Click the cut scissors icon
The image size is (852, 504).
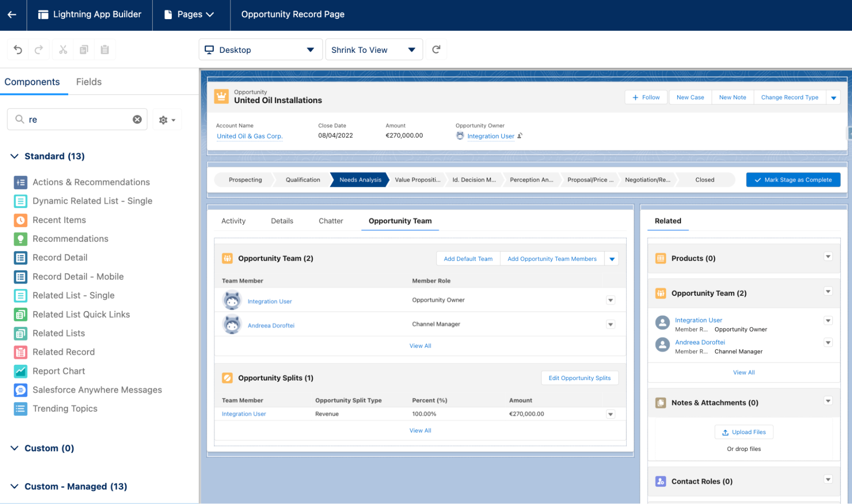click(x=63, y=50)
